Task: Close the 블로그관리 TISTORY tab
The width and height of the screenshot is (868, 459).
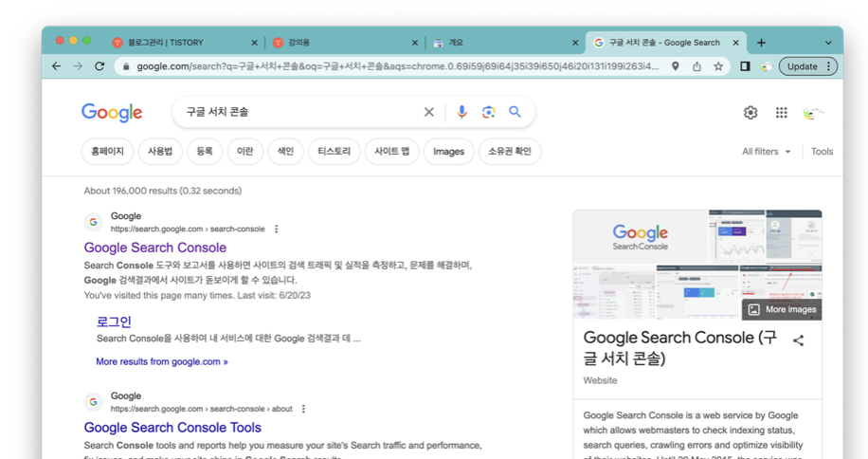Action: point(255,43)
